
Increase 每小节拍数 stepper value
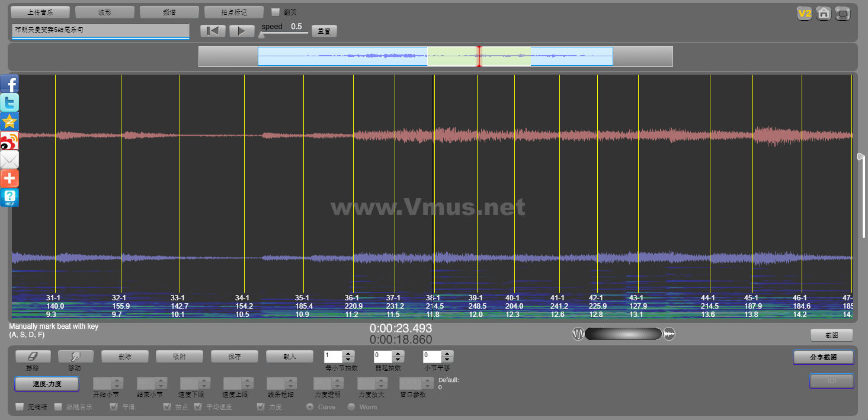point(348,354)
